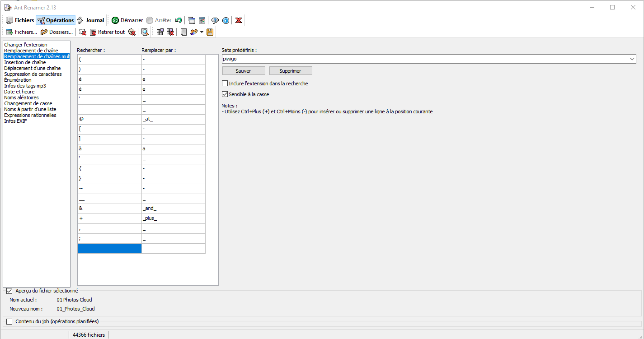Select Expressions rationnelles in operations list
This screenshot has width=644, height=339.
(x=30, y=115)
